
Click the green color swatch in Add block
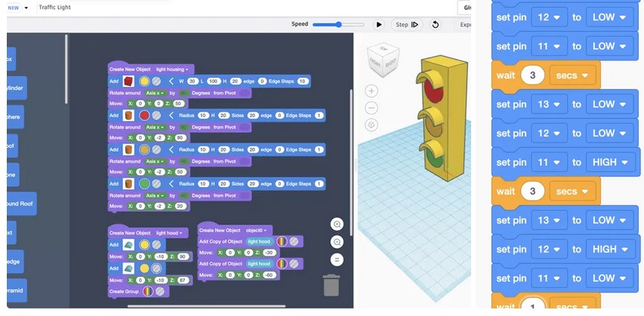pos(144,183)
